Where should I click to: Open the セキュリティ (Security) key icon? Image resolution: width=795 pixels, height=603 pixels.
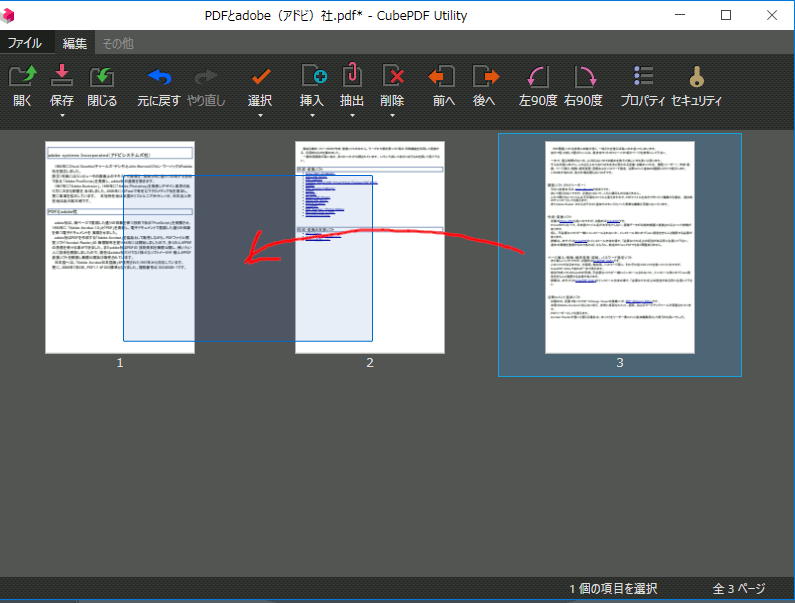[696, 78]
